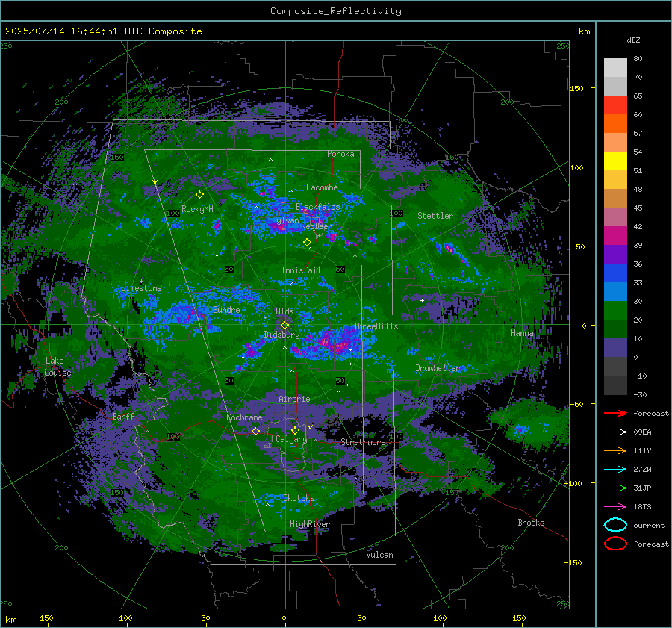Image resolution: width=672 pixels, height=628 pixels.
Task: Click the yellow diamond marker above RockyMH
Action: click(x=199, y=195)
